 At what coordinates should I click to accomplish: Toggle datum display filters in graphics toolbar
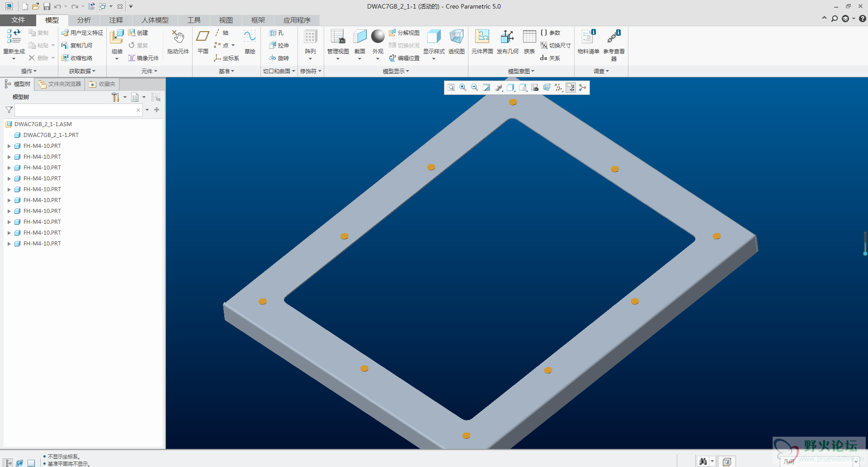pos(559,88)
